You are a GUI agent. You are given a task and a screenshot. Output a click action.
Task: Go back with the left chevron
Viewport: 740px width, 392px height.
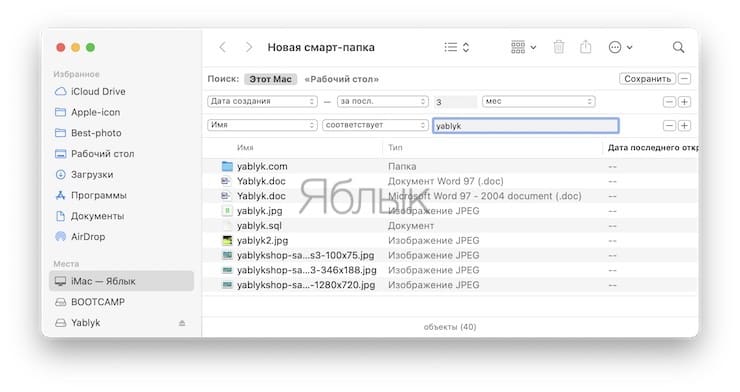click(x=223, y=47)
